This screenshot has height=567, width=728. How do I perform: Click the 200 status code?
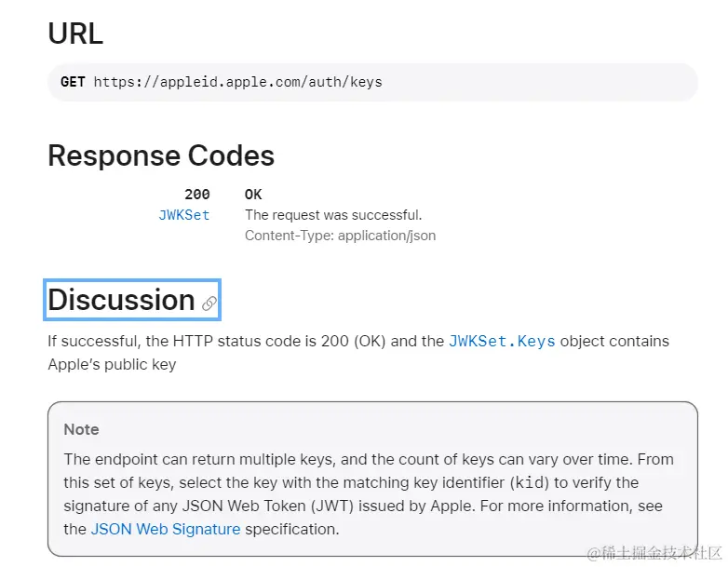(197, 195)
